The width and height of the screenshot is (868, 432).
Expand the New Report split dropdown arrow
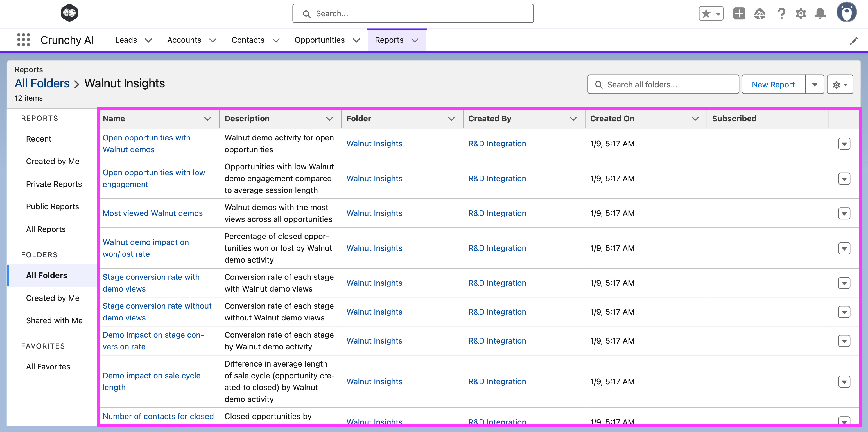click(x=814, y=84)
